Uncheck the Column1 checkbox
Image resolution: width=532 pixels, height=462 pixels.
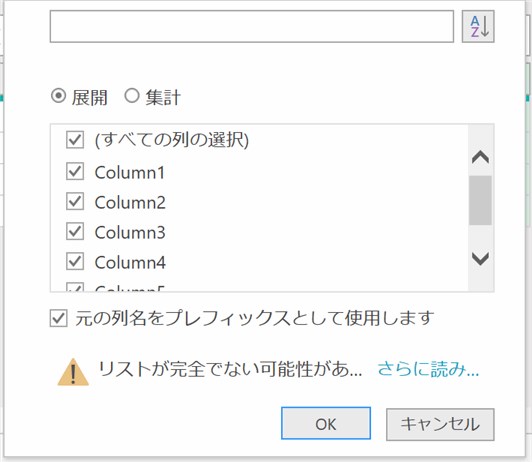75,171
